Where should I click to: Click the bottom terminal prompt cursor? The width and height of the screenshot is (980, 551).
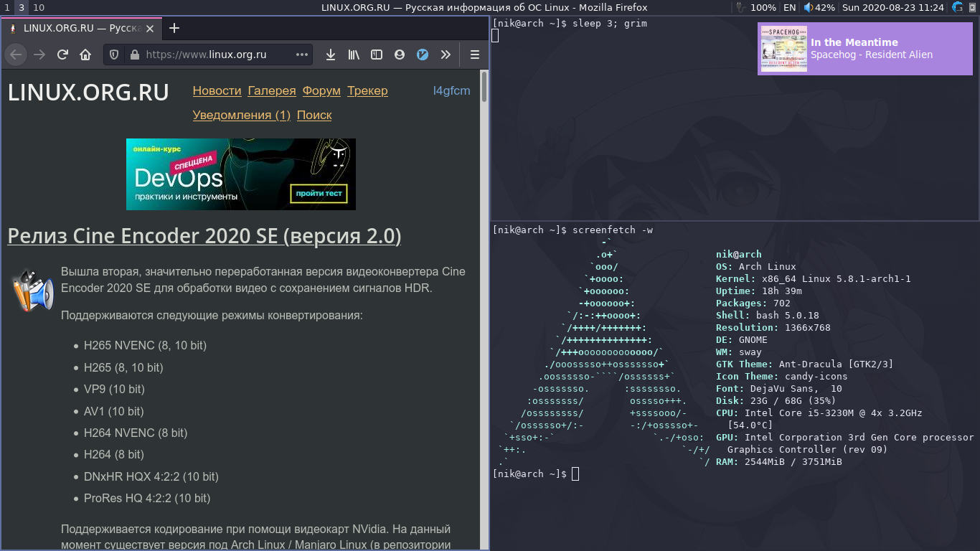point(575,474)
